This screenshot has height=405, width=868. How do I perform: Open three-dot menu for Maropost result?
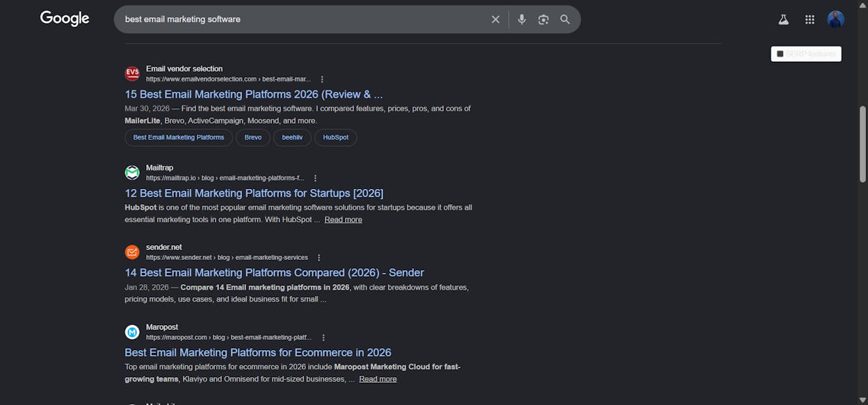coord(323,338)
